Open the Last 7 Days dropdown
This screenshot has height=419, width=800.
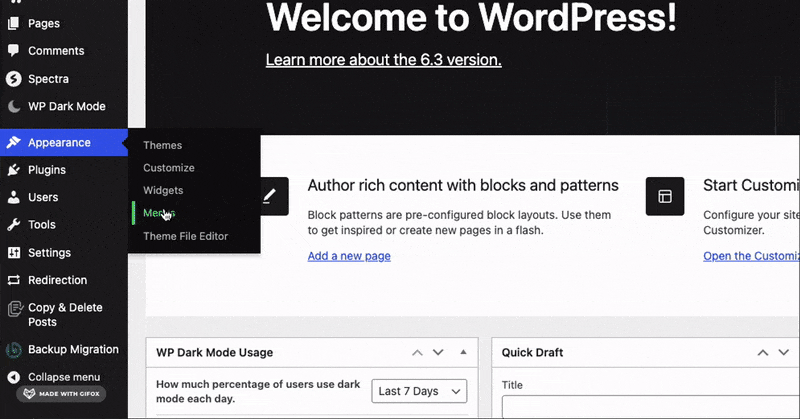coord(419,391)
